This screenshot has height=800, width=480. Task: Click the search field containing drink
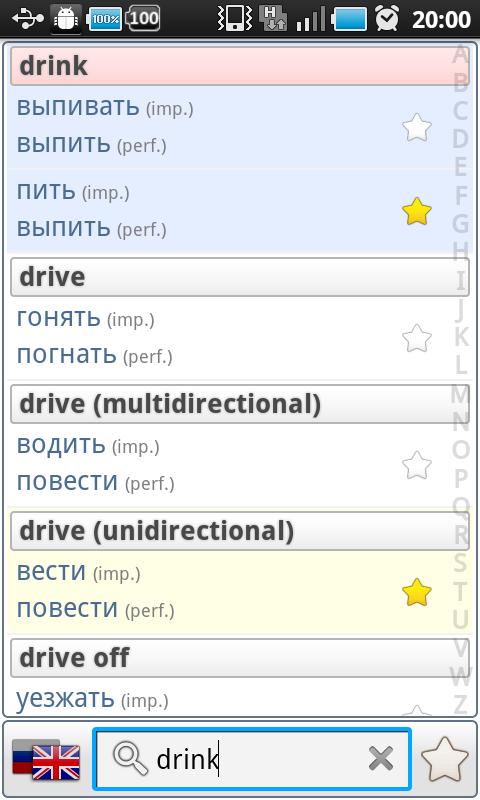252,759
